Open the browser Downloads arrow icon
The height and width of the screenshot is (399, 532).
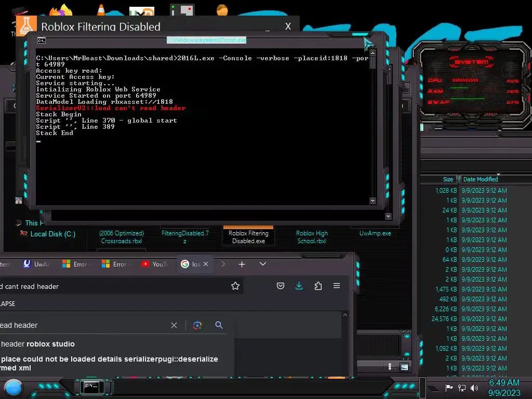(299, 286)
